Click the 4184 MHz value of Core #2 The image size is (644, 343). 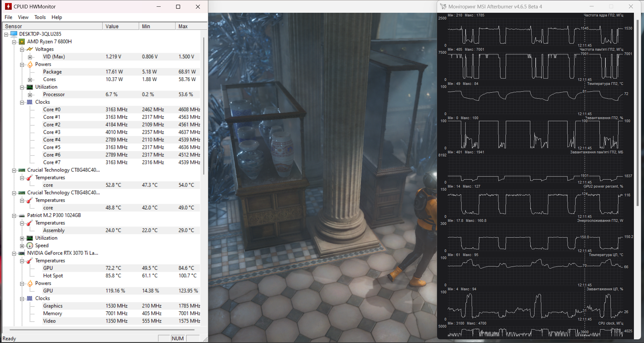pos(116,125)
